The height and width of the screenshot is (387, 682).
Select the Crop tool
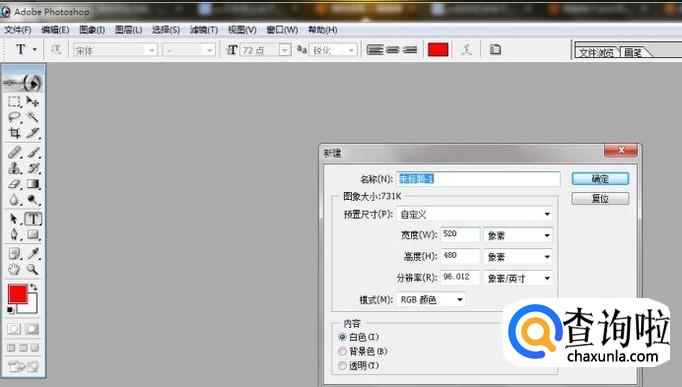click(14, 133)
